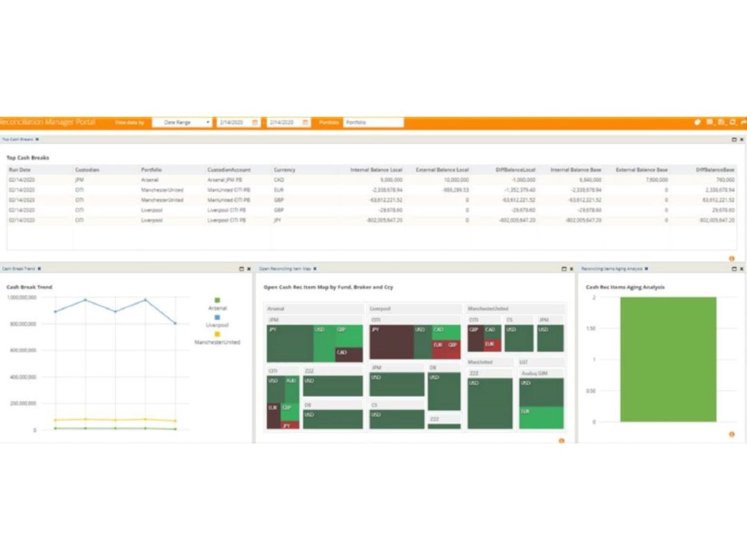Select the Arsenal group header in treemap
This screenshot has width=747, height=560.
315,308
